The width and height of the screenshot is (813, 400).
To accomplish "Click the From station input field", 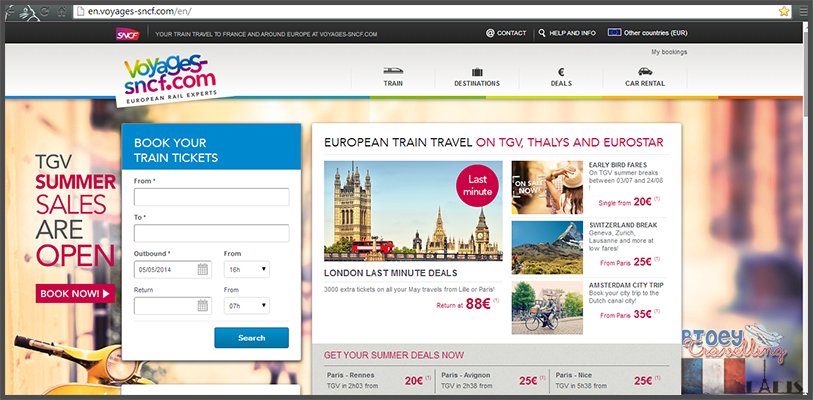I will pos(212,197).
